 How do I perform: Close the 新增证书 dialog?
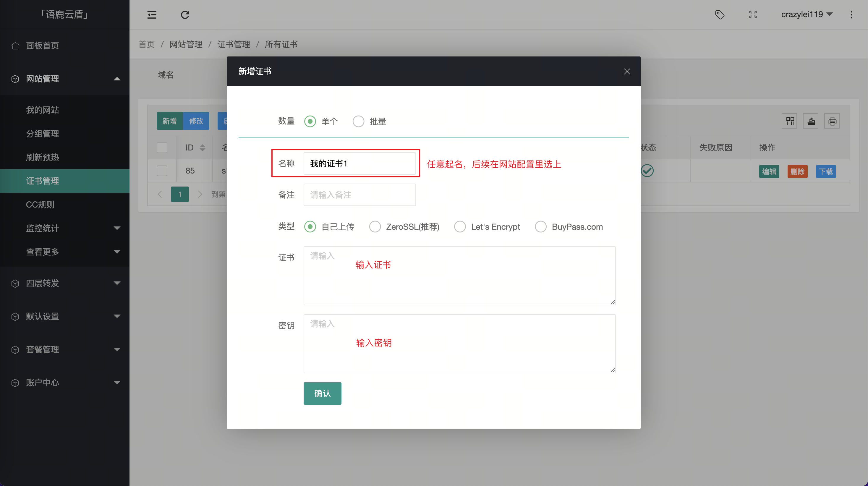627,72
